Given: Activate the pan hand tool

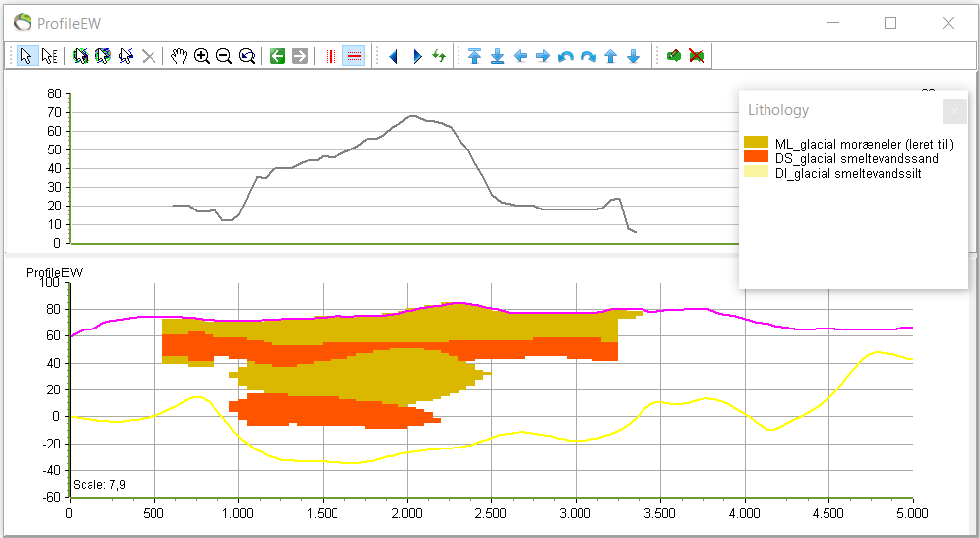Looking at the screenshot, I should [178, 56].
